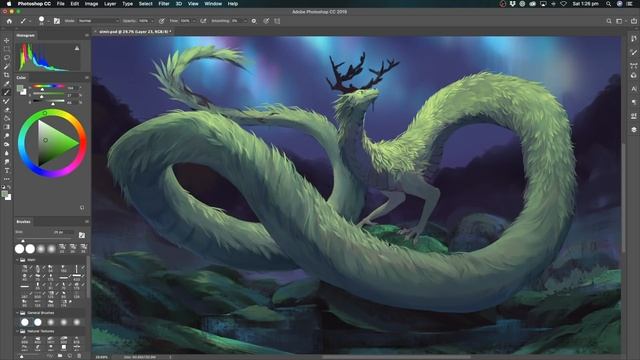Open the Brushes panel menu
This screenshot has height=360, width=640.
87,222
